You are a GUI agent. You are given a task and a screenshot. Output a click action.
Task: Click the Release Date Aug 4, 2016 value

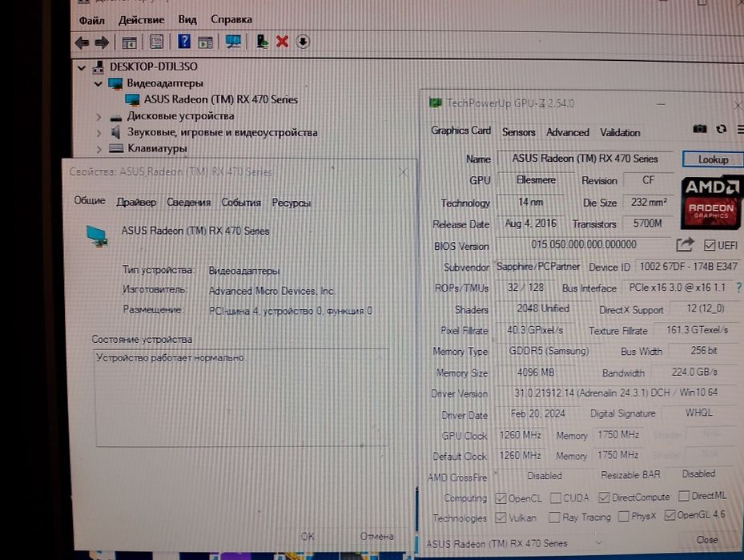click(530, 224)
